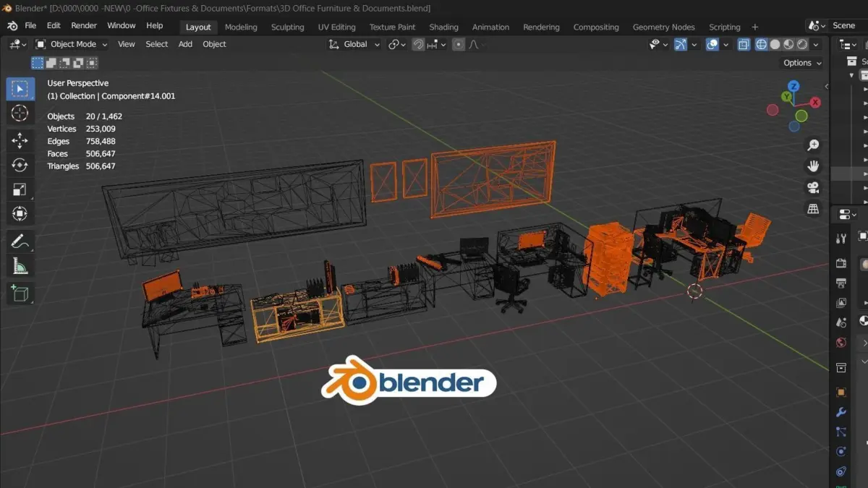The width and height of the screenshot is (868, 488).
Task: Open the Modifiers wrench tab
Action: (x=841, y=412)
